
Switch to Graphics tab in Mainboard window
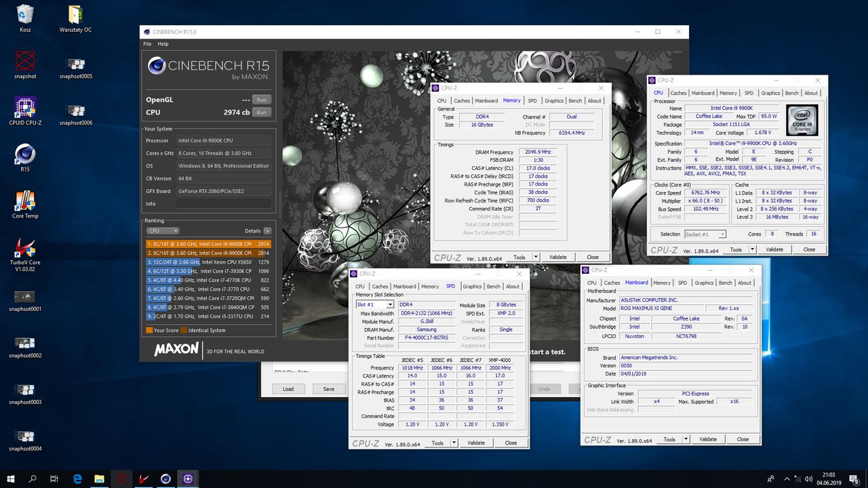point(704,283)
